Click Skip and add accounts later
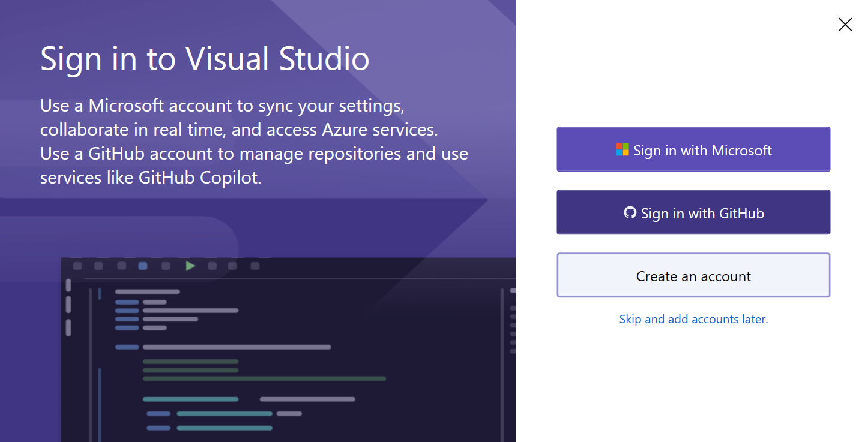 tap(693, 318)
